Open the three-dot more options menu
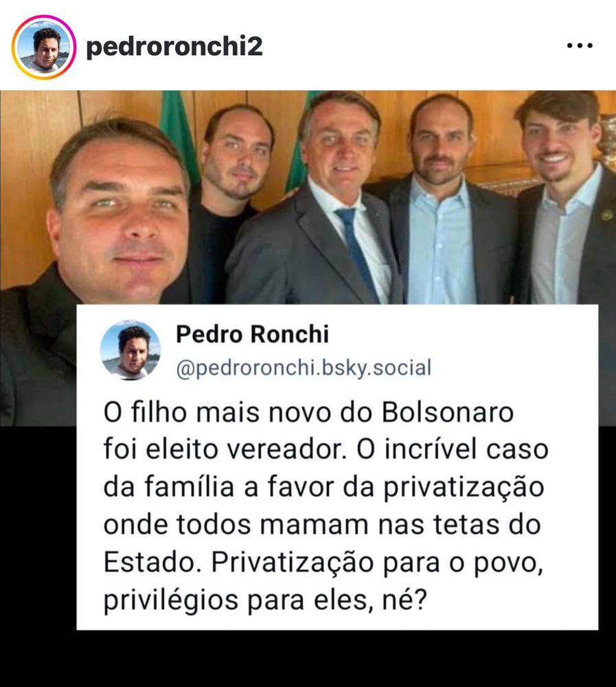Image resolution: width=616 pixels, height=687 pixels. [x=579, y=45]
